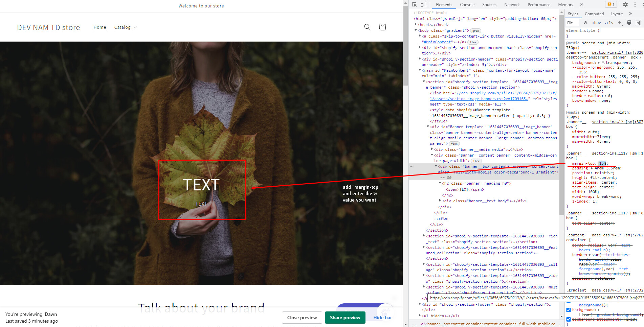This screenshot has height=327, width=644.
Task: Open the store search magnifier
Action: point(367,27)
